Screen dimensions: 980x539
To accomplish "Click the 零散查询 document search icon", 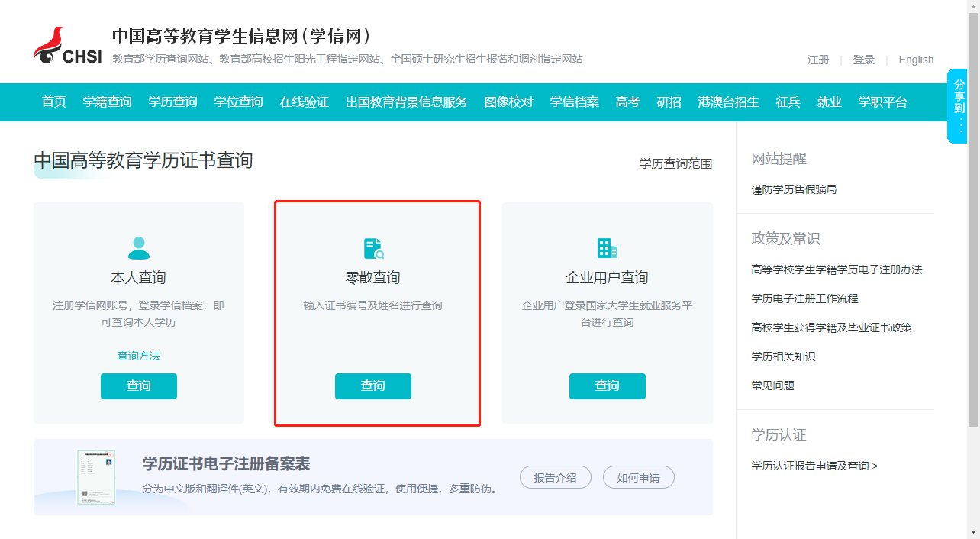I will [x=373, y=248].
